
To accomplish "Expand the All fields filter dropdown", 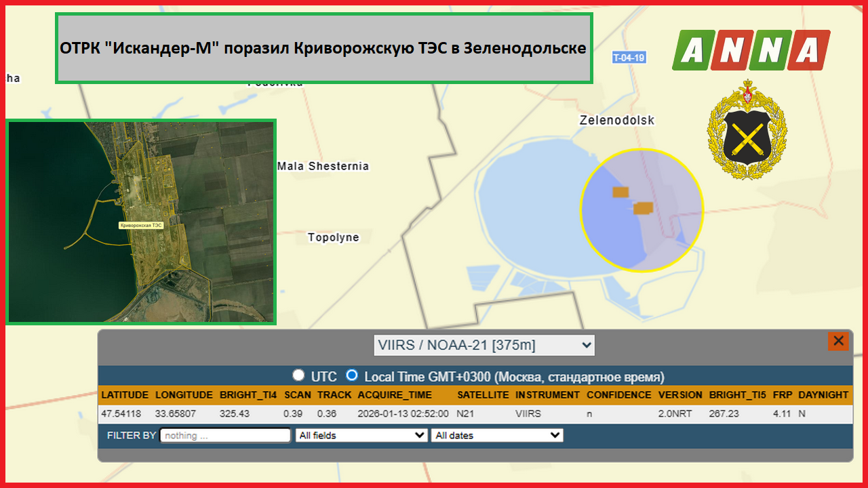I will pos(361,435).
